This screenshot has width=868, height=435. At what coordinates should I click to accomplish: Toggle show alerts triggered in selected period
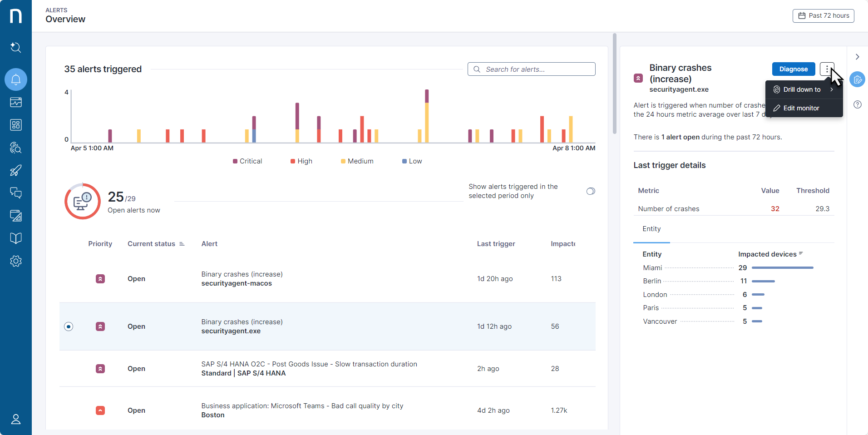(x=591, y=191)
